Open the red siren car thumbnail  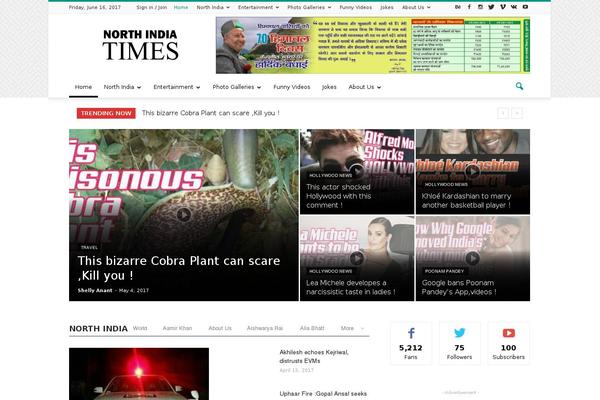pyautogui.click(x=139, y=374)
